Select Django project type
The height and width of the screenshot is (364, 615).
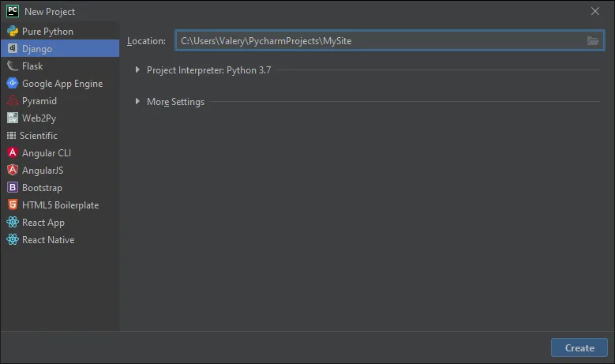(x=37, y=49)
